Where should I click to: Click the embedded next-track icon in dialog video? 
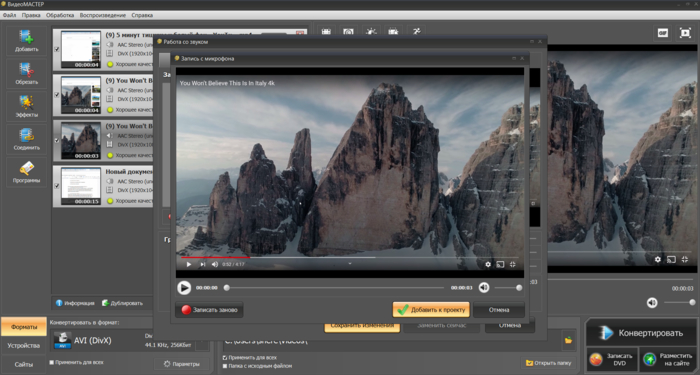pyautogui.click(x=203, y=264)
